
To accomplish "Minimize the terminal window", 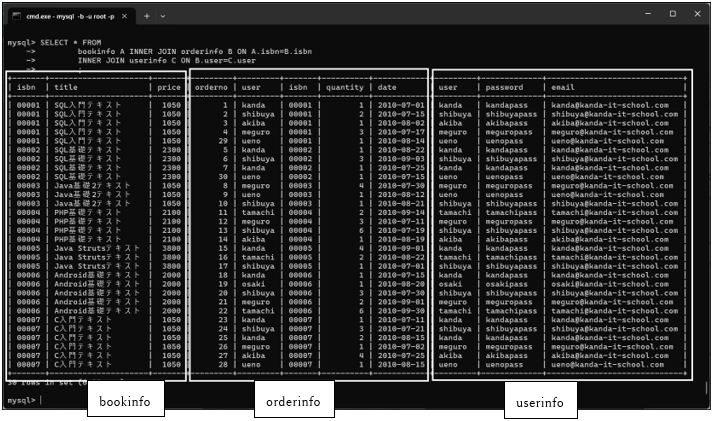I will (x=645, y=14).
